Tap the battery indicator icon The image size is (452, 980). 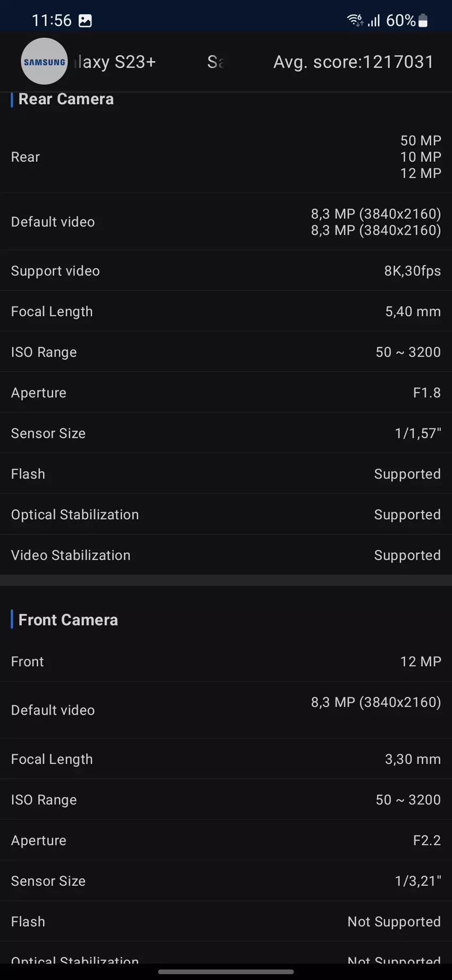(x=423, y=21)
